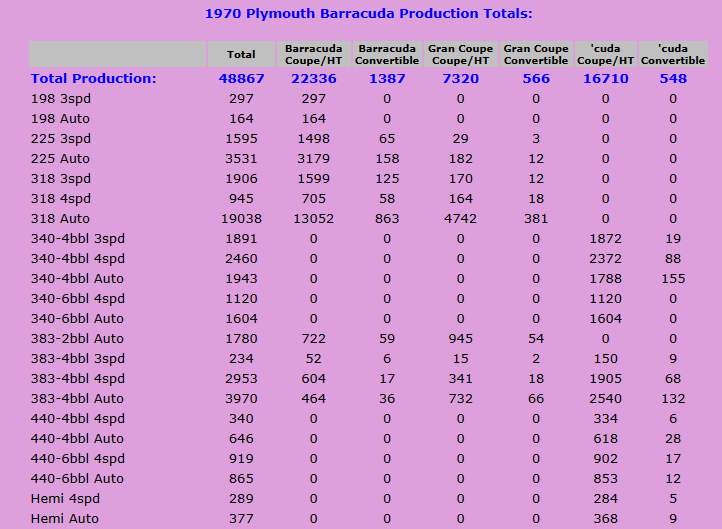This screenshot has width=722, height=529.
Task: Click the 225 3spd coupe value 1498
Action: (314, 139)
